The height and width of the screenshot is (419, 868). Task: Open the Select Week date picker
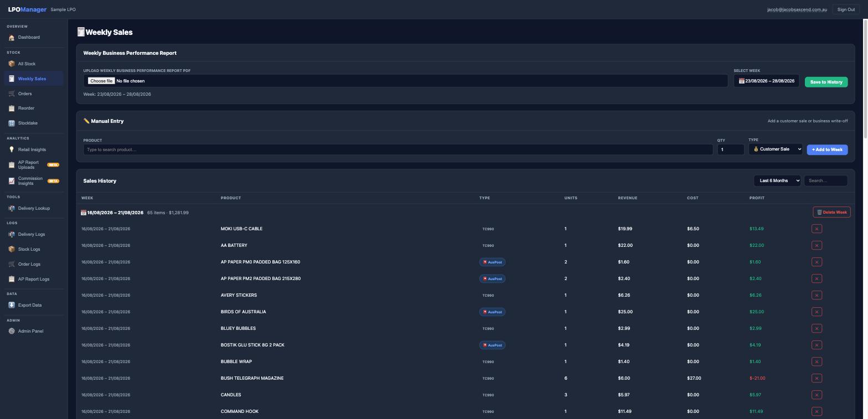pos(767,81)
